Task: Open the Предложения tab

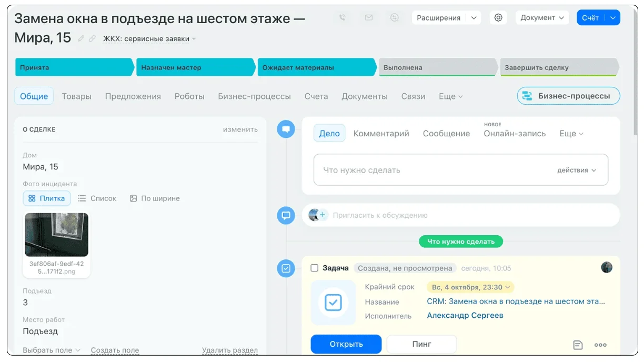Action: point(133,96)
